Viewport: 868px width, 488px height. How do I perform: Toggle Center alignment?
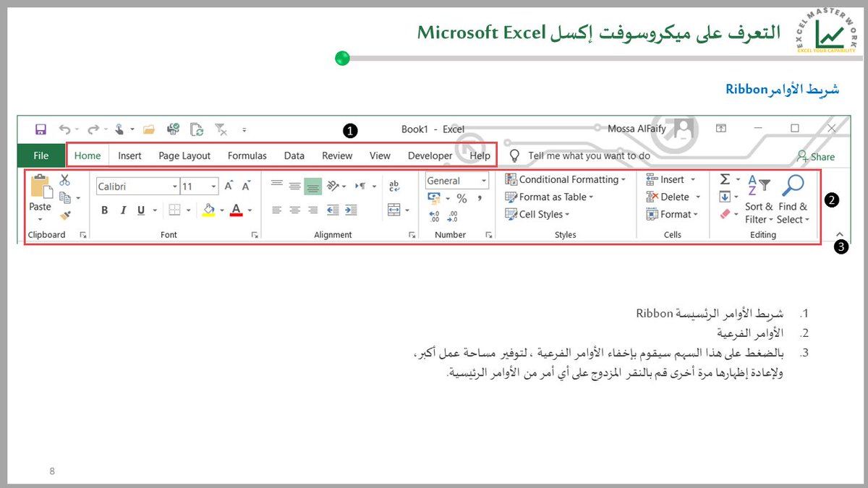294,210
